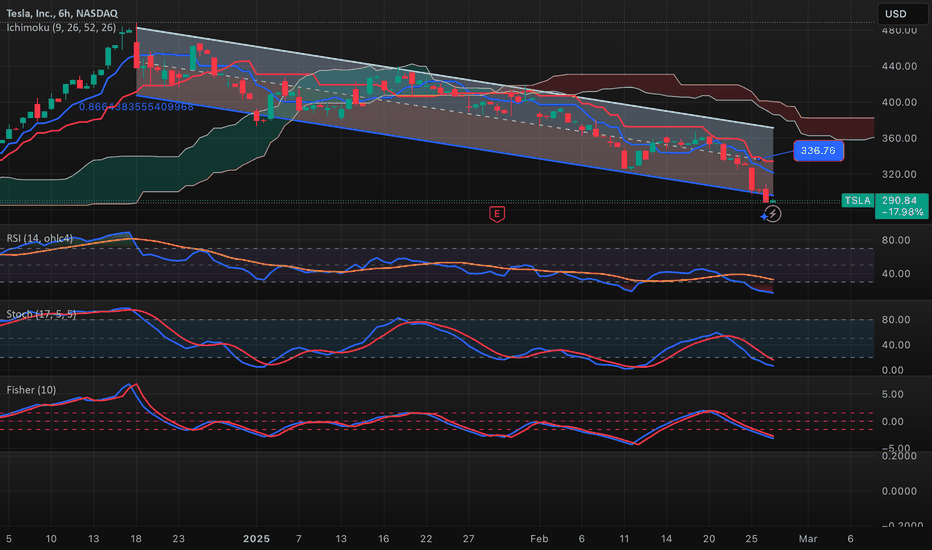Click the 25 date label on time axis
The width and height of the screenshot is (932, 550).
[751, 539]
